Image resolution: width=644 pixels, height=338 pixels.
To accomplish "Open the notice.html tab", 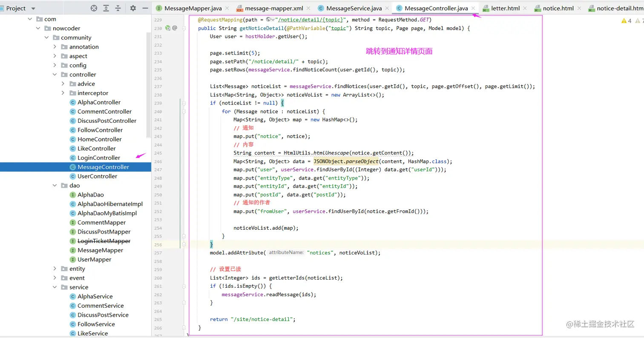I will 558,8.
